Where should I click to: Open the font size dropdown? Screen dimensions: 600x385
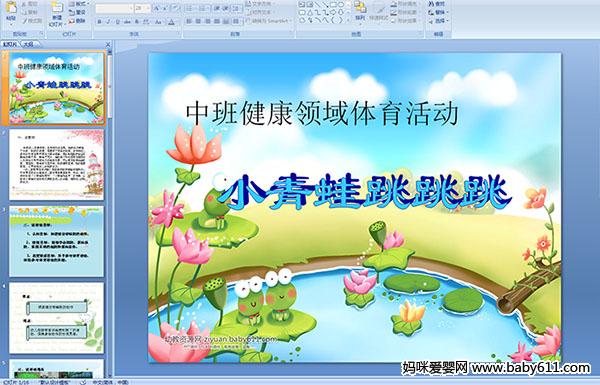pyautogui.click(x=143, y=8)
